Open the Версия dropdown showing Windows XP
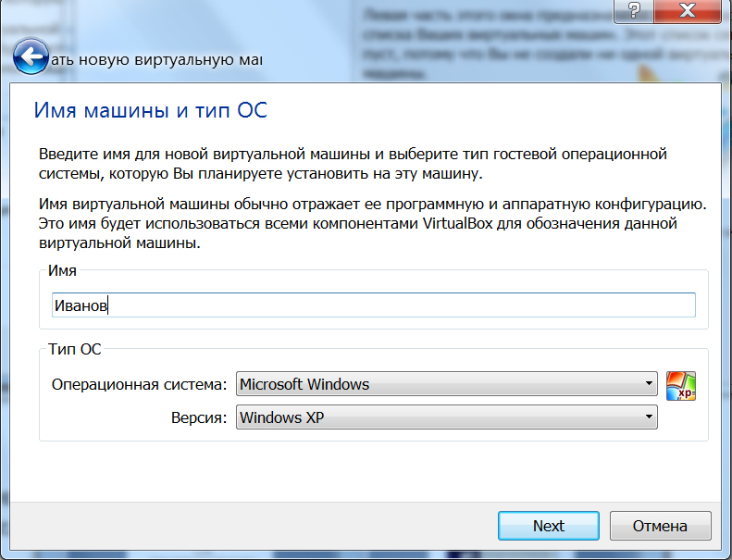The height and width of the screenshot is (560, 732). (447, 417)
